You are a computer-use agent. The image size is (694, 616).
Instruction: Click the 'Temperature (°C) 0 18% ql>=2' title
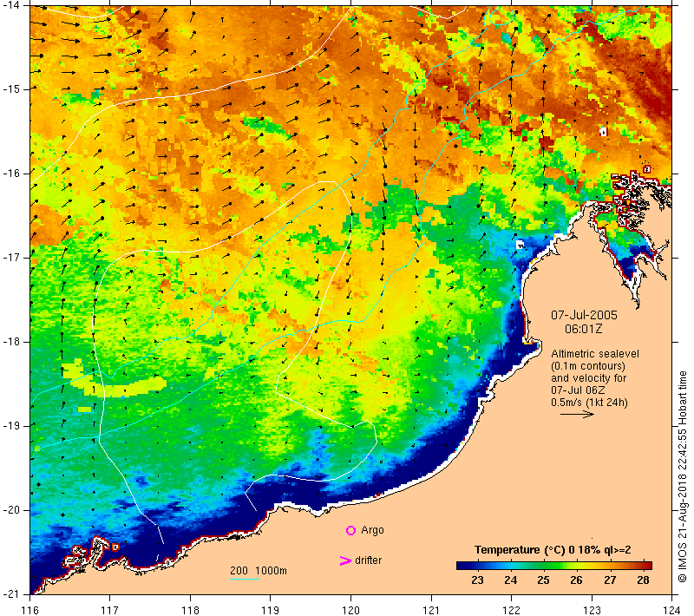click(553, 550)
